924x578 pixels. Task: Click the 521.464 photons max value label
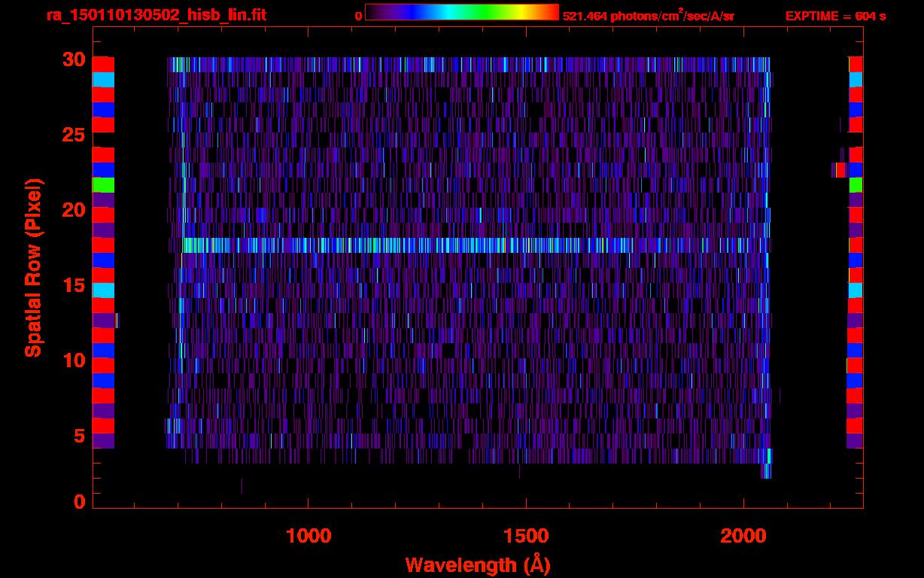click(648, 16)
